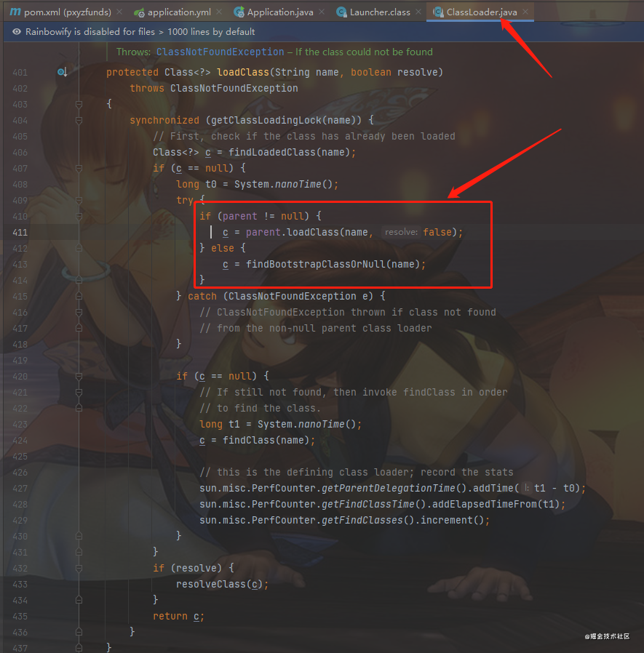Click the loadClass method name on line 401
Image resolution: width=644 pixels, height=653 pixels.
pos(243,72)
